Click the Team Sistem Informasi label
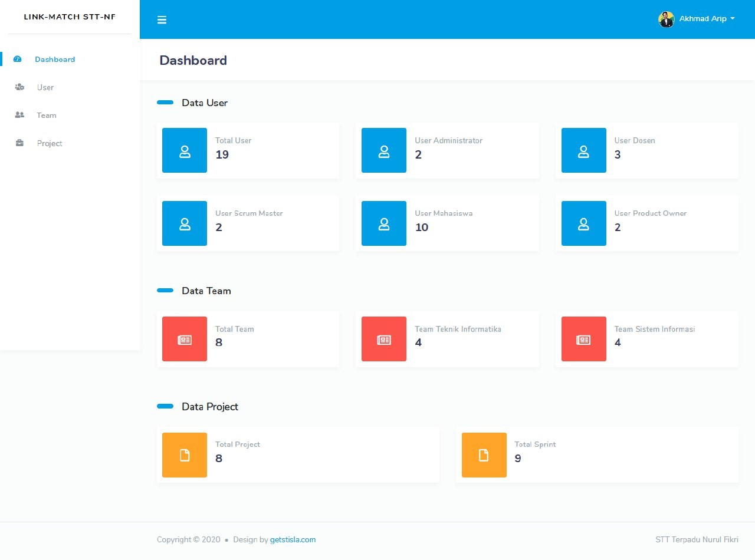755x560 pixels. tap(655, 329)
